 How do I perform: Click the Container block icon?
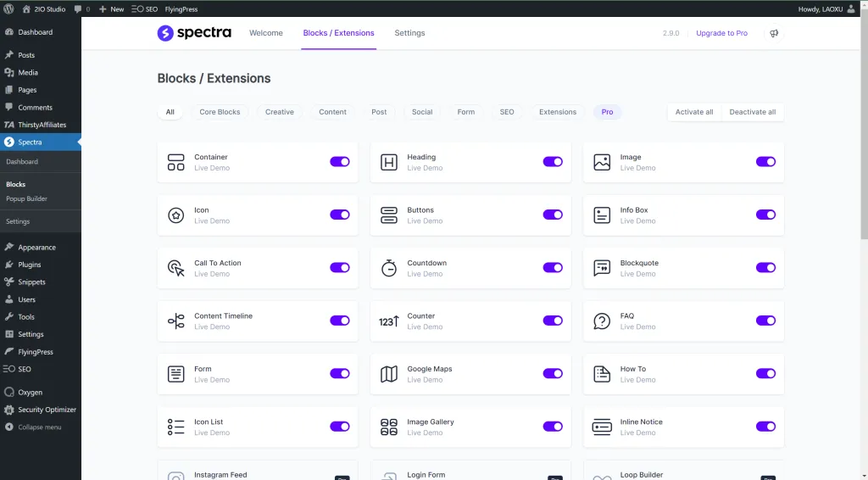175,162
